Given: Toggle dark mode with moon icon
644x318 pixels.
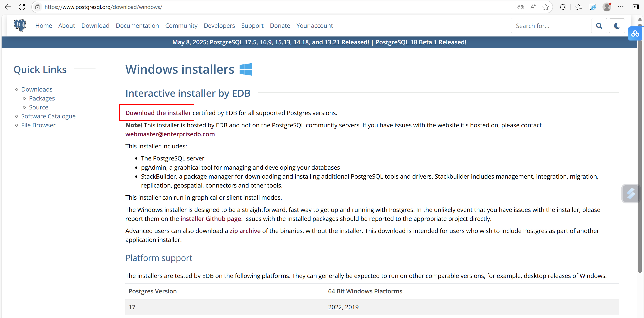Looking at the screenshot, I should coord(616,26).
